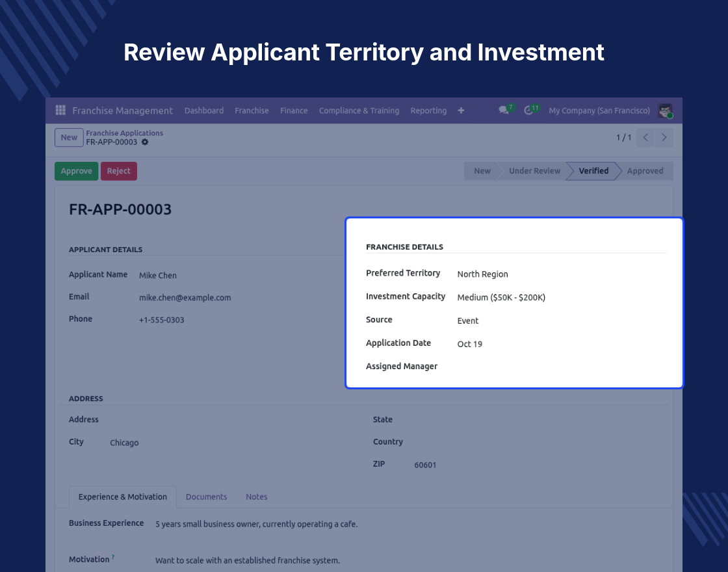The image size is (728, 572).
Task: Open the My Company (San Francisco) switcher
Action: pos(599,110)
